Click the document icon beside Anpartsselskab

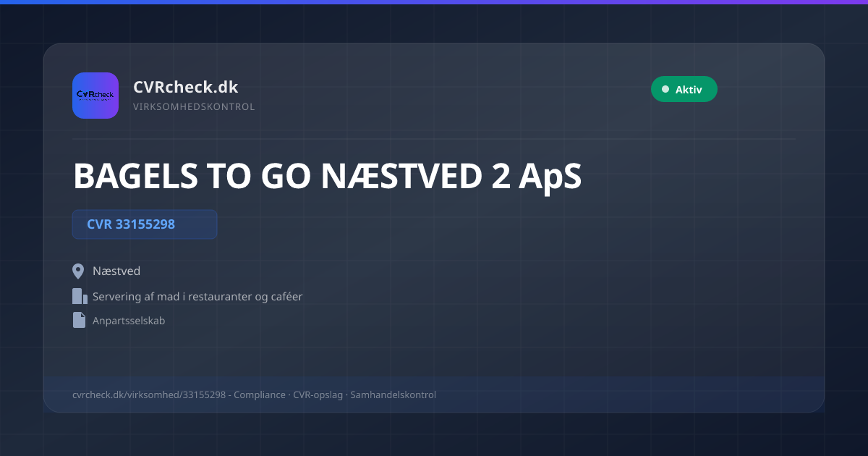point(79,320)
